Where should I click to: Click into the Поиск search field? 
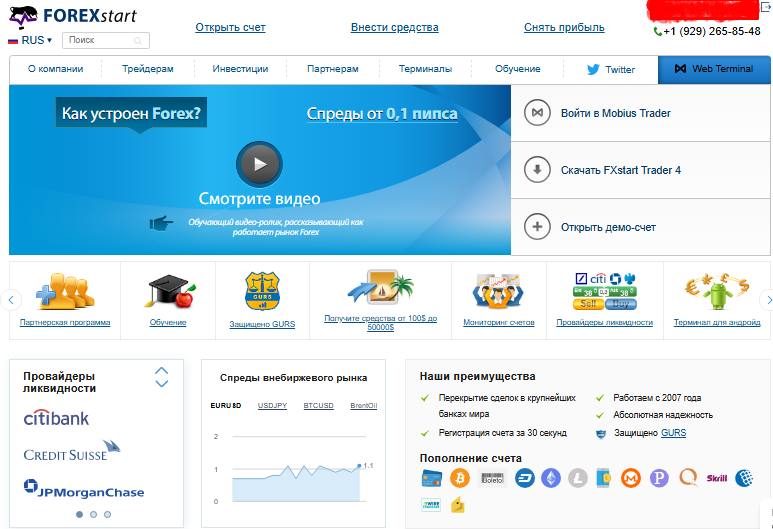click(x=105, y=40)
